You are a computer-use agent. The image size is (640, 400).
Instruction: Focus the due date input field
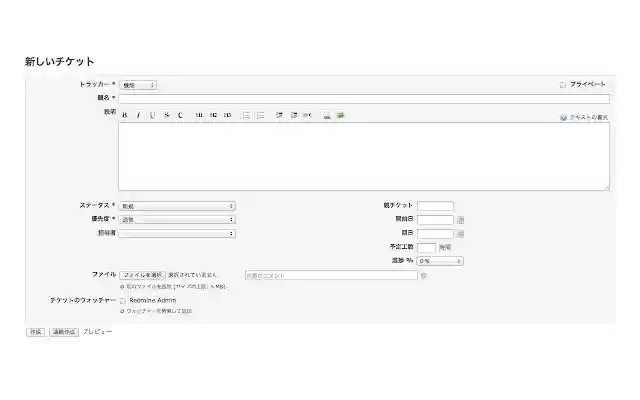coord(435,234)
